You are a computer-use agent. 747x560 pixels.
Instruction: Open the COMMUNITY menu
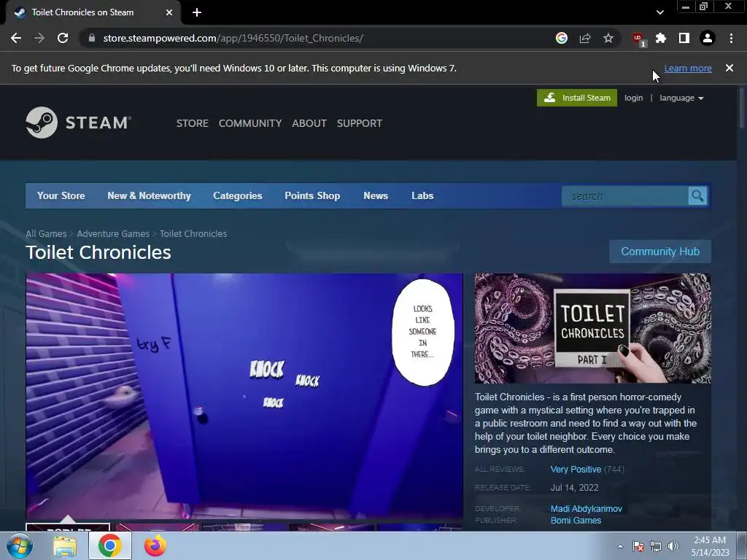pyautogui.click(x=250, y=123)
